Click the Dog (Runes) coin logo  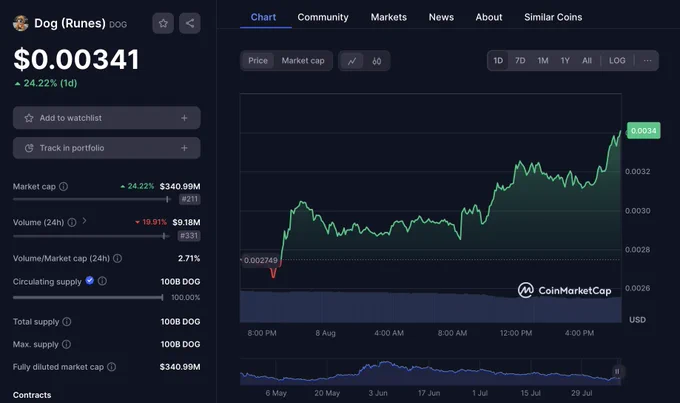(x=20, y=23)
